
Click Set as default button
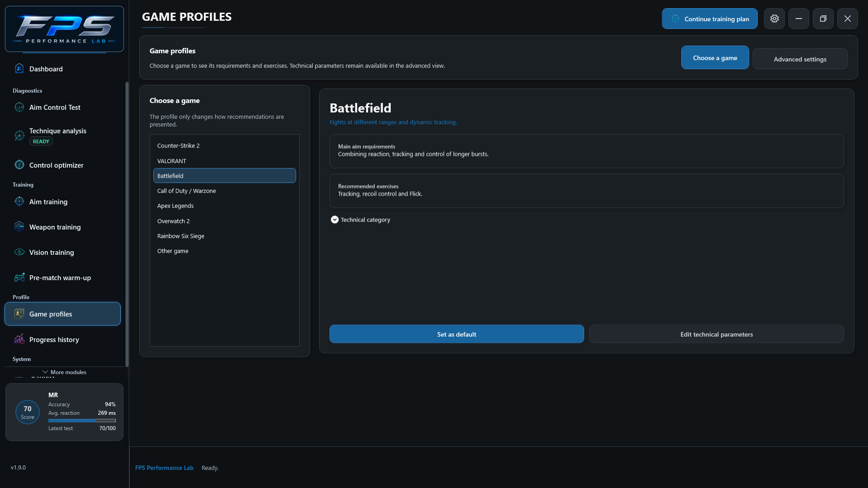coord(457,334)
